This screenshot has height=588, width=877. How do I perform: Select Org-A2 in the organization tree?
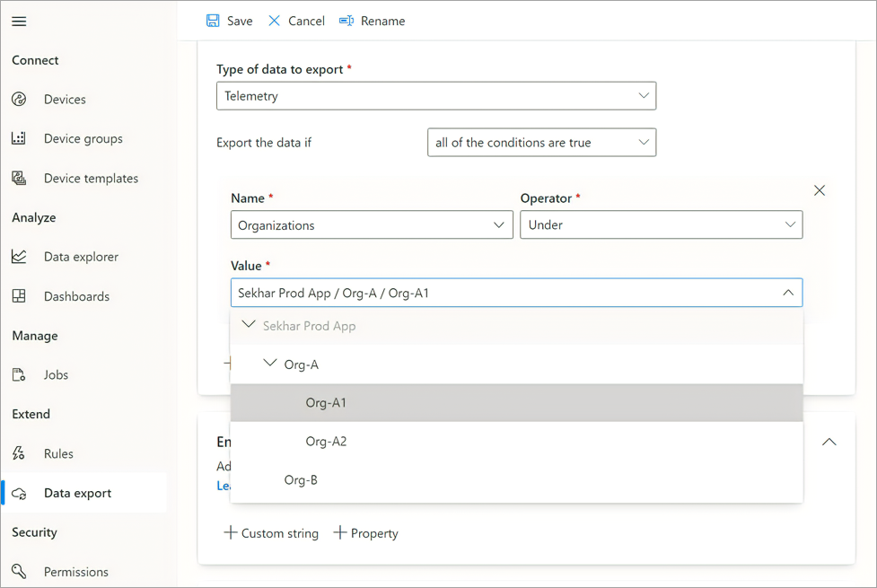[x=517, y=442]
